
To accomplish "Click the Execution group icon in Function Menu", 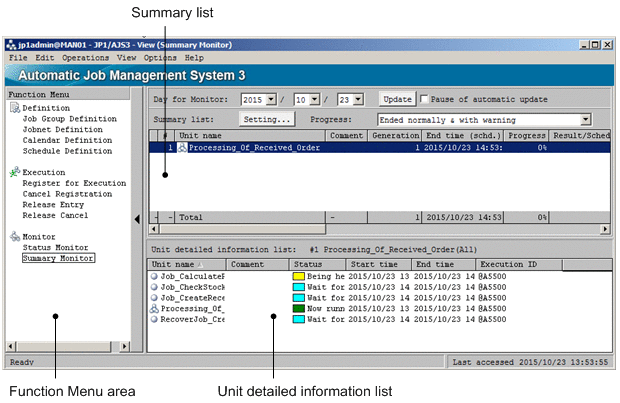I will 14,172.
